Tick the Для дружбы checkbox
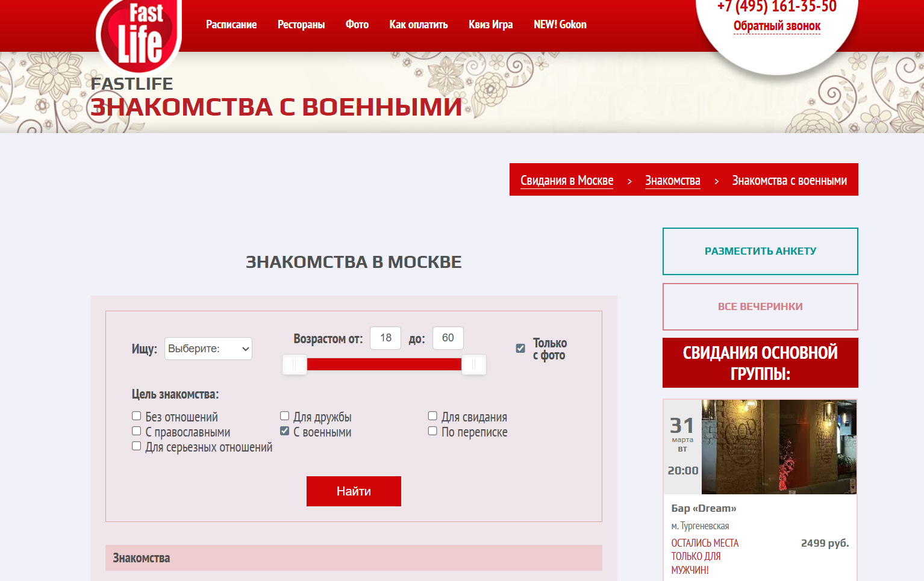924x581 pixels. pyautogui.click(x=285, y=416)
